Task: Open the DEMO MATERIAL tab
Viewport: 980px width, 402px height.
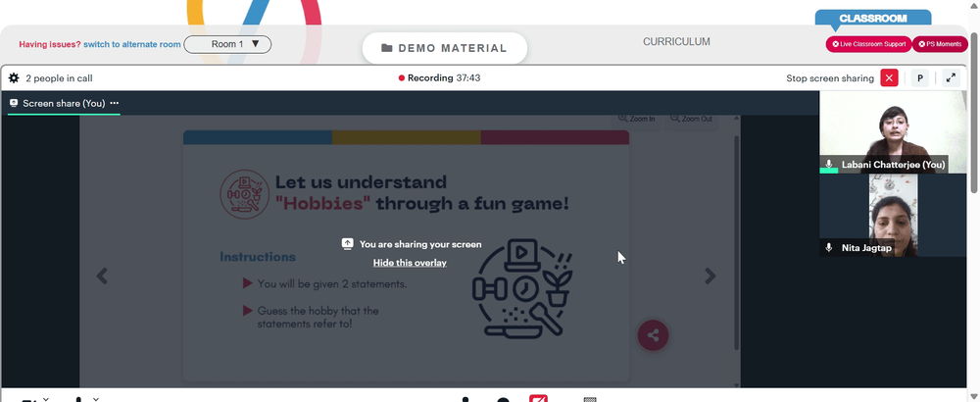Action: 444,48
